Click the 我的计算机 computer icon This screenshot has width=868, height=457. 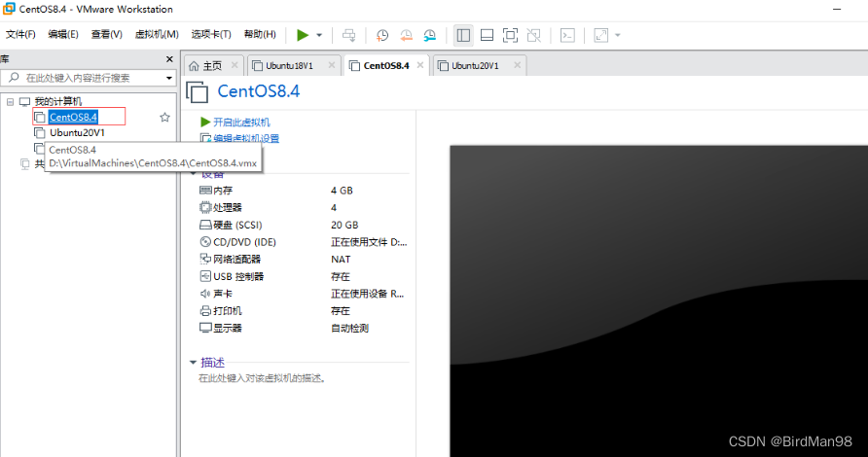[x=25, y=102]
